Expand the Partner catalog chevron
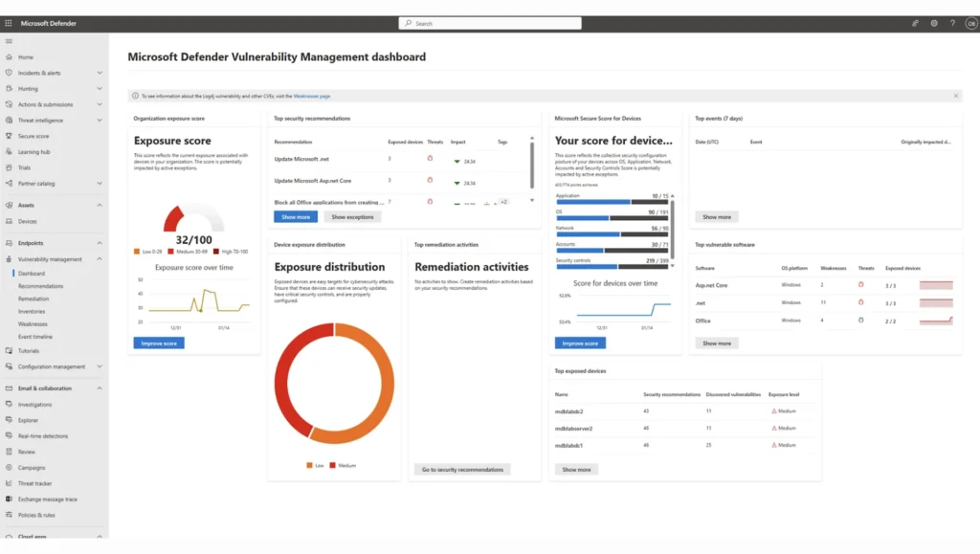 pyautogui.click(x=100, y=183)
